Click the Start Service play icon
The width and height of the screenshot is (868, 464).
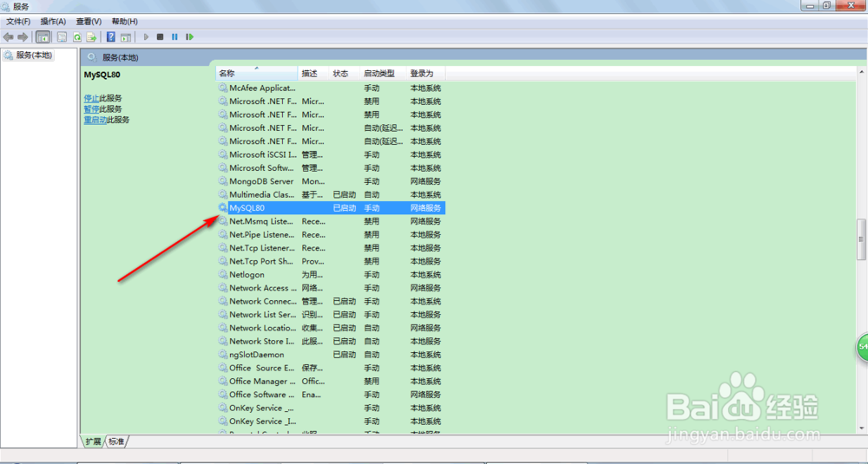[146, 37]
